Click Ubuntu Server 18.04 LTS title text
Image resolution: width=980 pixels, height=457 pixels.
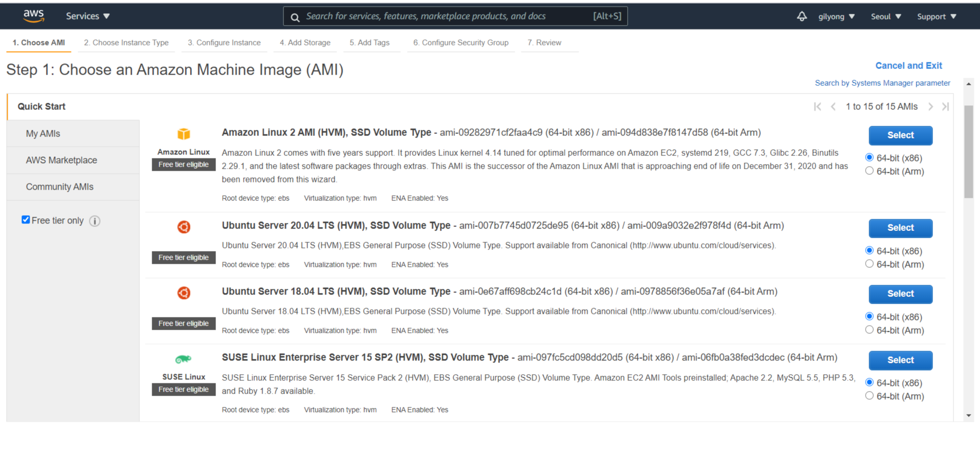(x=336, y=291)
